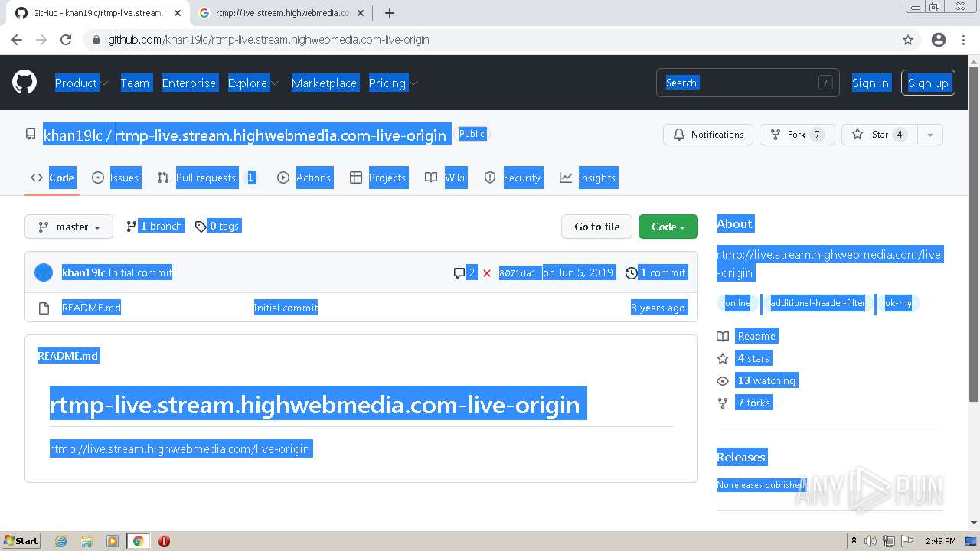
Task: Close the GitHub browser tab
Action: click(178, 13)
